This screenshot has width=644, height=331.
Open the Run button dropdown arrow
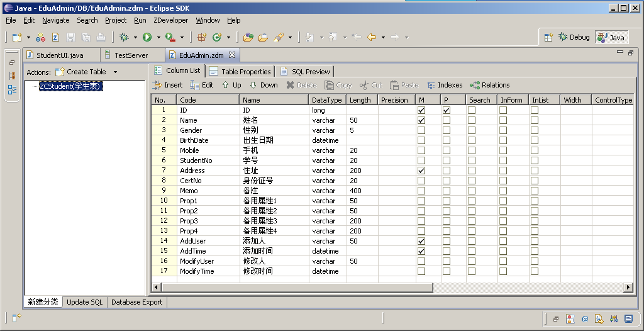tap(158, 37)
